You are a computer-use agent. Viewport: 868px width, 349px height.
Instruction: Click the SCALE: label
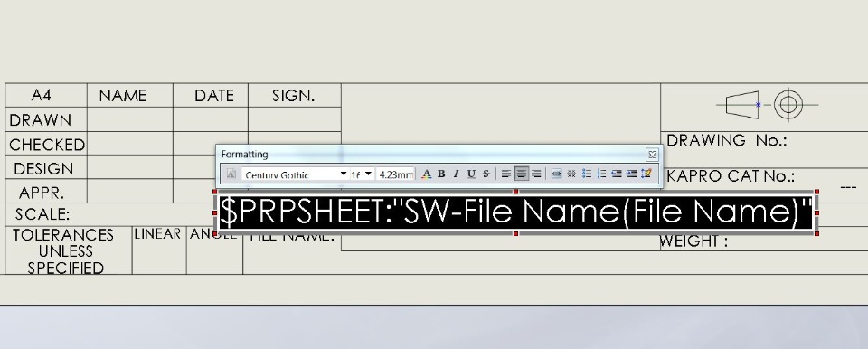(x=42, y=214)
